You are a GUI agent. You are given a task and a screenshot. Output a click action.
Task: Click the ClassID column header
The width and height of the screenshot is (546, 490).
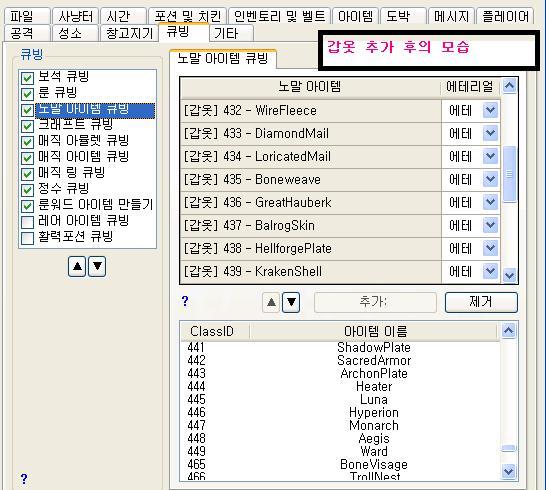coord(215,331)
